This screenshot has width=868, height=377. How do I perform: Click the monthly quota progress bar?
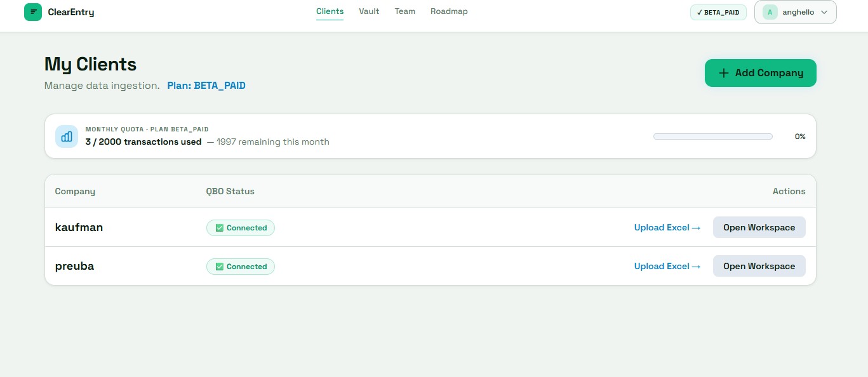point(712,136)
